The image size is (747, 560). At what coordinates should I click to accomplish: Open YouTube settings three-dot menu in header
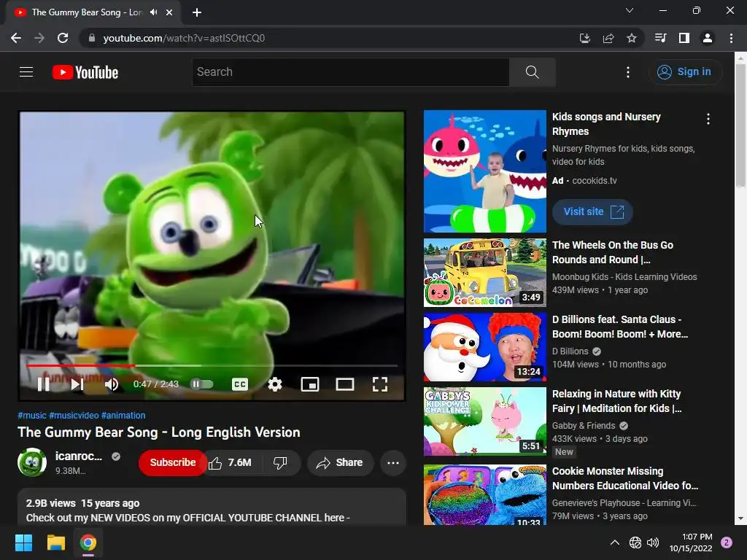628,72
